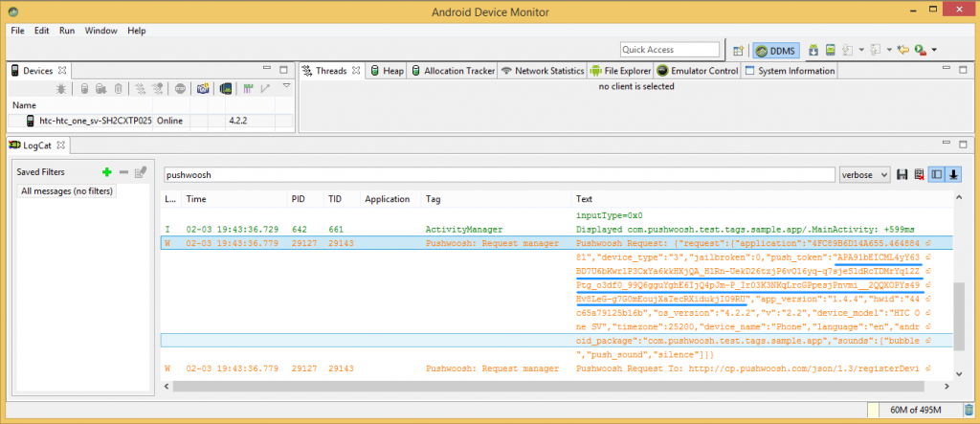Select the All messages (no filters) filter
980x424 pixels.
67,191
